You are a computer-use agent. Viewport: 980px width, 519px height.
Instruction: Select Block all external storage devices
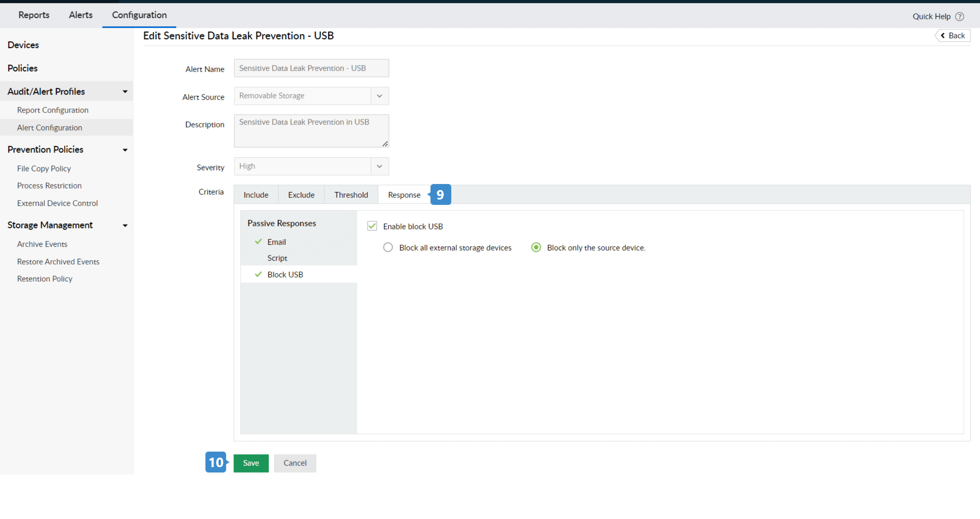(x=388, y=247)
